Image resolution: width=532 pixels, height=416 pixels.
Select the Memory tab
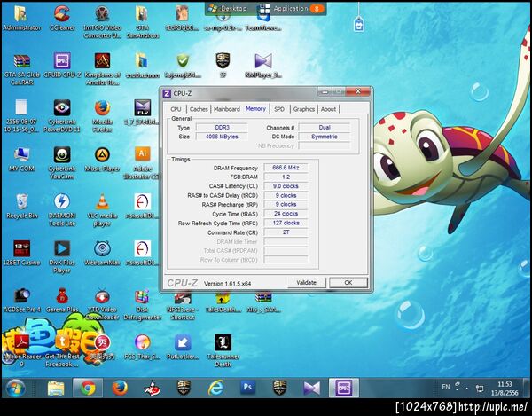click(x=256, y=108)
